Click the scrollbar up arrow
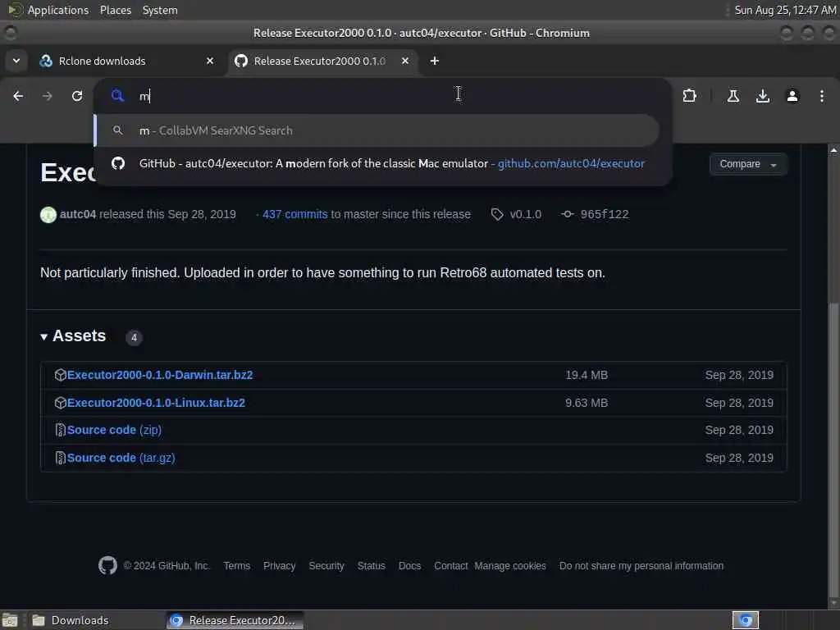Screen dimensions: 840x630 click(833, 151)
